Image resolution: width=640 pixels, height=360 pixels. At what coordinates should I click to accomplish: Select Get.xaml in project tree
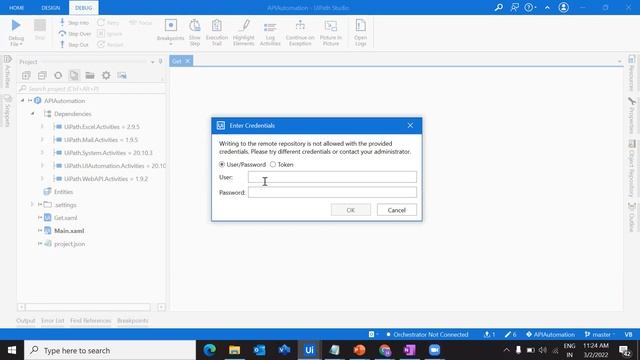65,218
